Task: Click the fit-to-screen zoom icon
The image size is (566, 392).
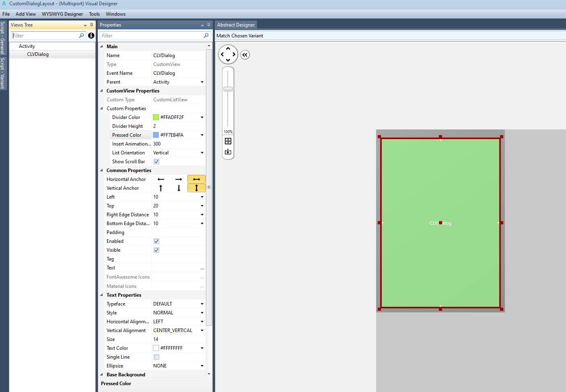Action: pyautogui.click(x=228, y=141)
